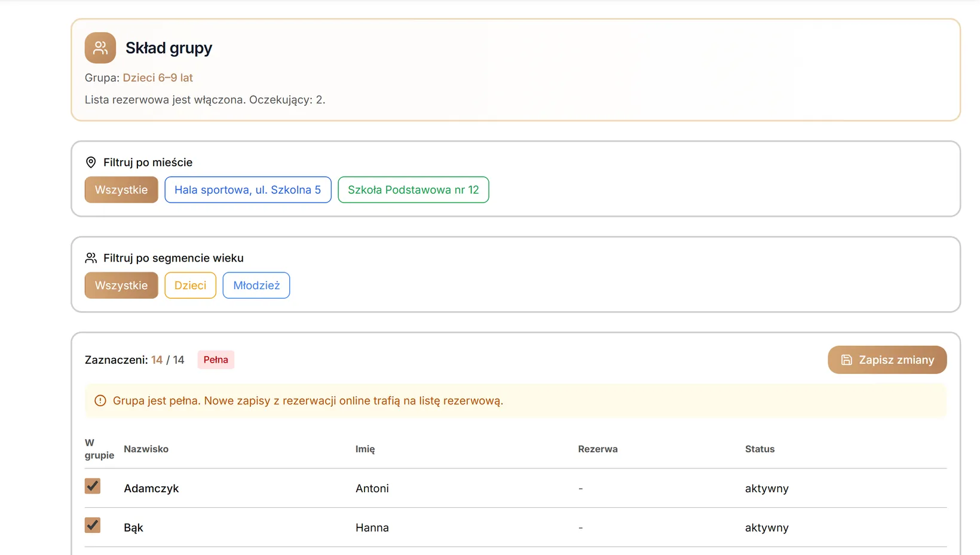Image resolution: width=980 pixels, height=555 pixels.
Task: Select the first name Antoni
Action: (372, 489)
